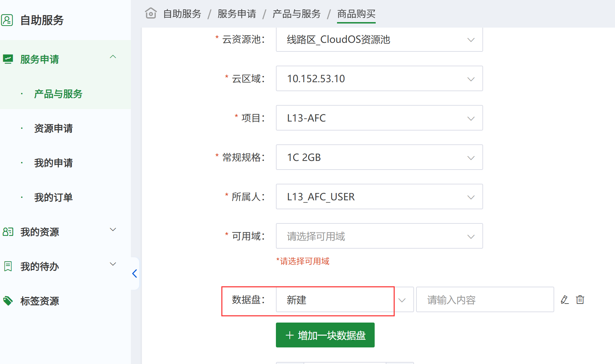Collapse the 服务申请 menu section
Viewport: 615px width, 364px height.
coord(113,57)
